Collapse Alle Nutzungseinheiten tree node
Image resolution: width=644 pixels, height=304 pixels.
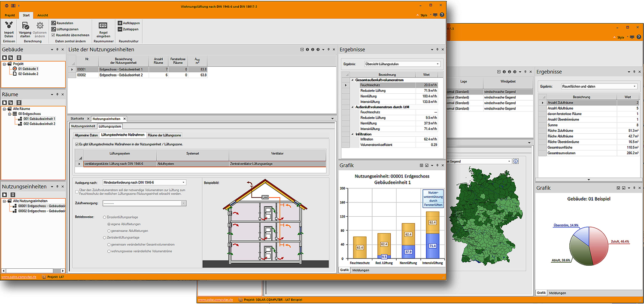[x=4, y=201]
